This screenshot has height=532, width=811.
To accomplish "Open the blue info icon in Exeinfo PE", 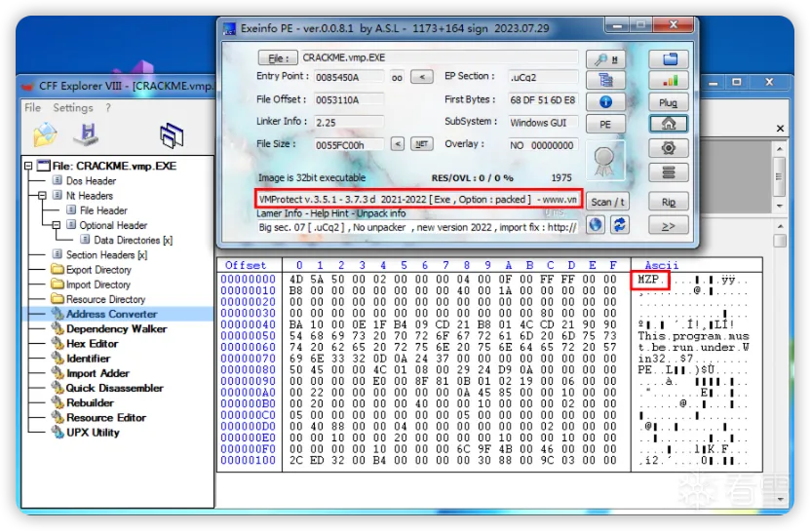I will click(x=605, y=102).
